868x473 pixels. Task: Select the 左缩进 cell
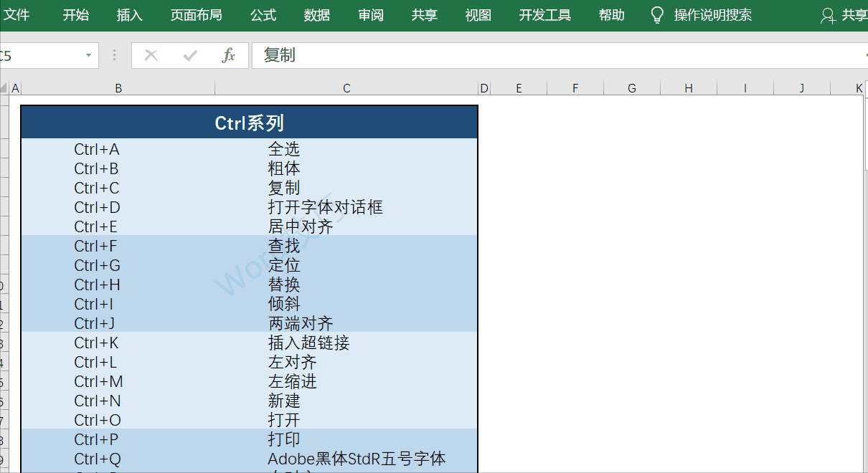click(x=346, y=381)
